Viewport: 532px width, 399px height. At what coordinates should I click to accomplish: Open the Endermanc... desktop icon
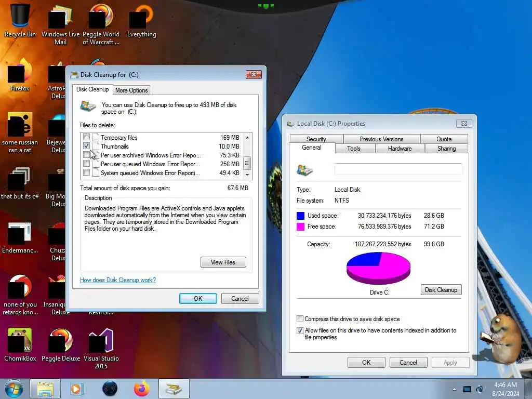pyautogui.click(x=20, y=237)
